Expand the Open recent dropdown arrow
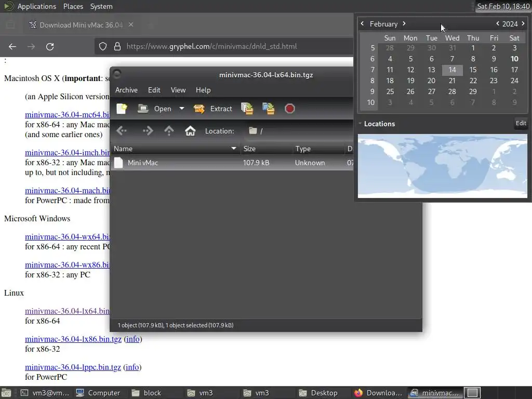The image size is (532, 399). coord(182,109)
